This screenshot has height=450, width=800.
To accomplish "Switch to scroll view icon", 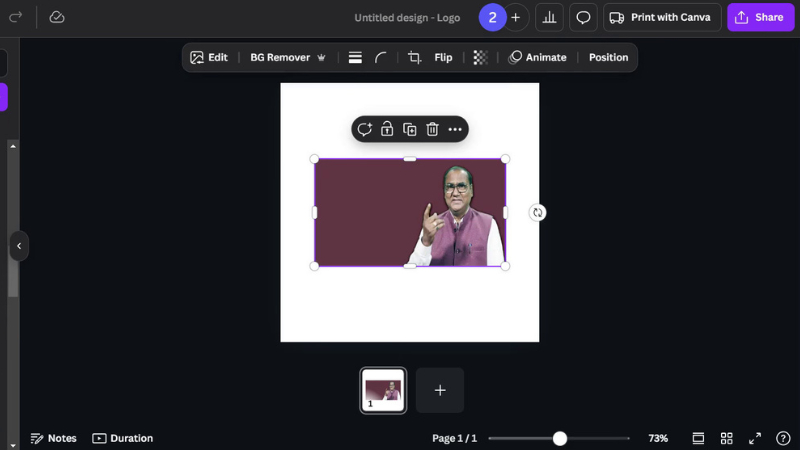I will tap(698, 438).
